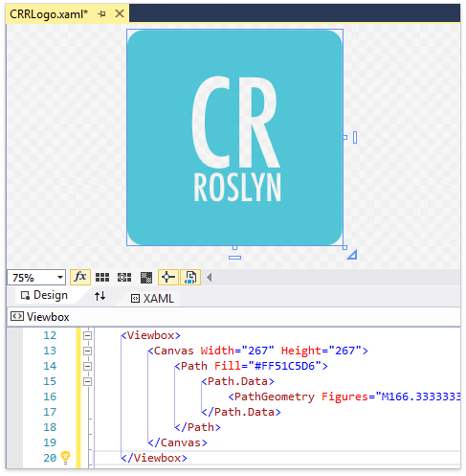Toggle the highlighted project code icon

pyautogui.click(x=190, y=277)
